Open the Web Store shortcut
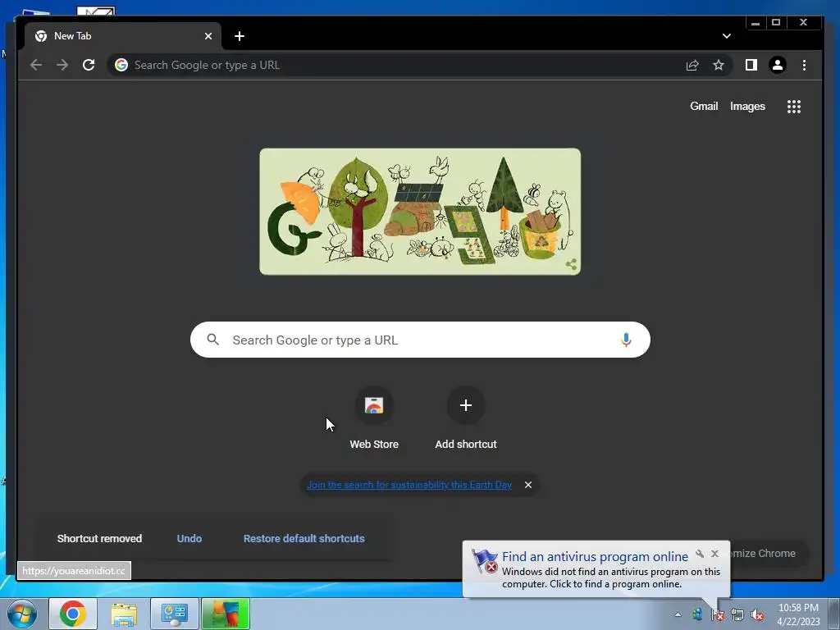 point(374,418)
